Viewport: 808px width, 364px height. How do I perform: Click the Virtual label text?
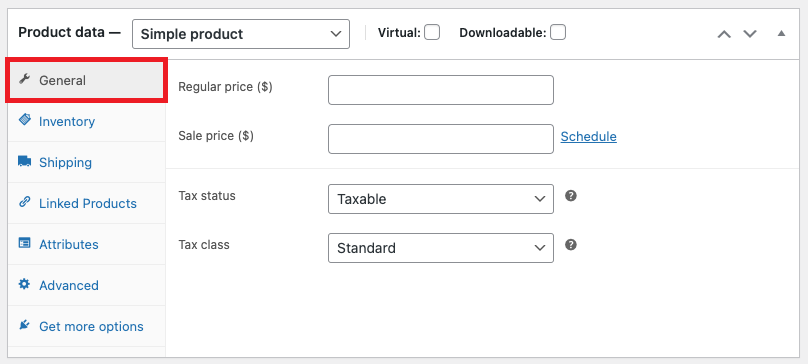399,33
